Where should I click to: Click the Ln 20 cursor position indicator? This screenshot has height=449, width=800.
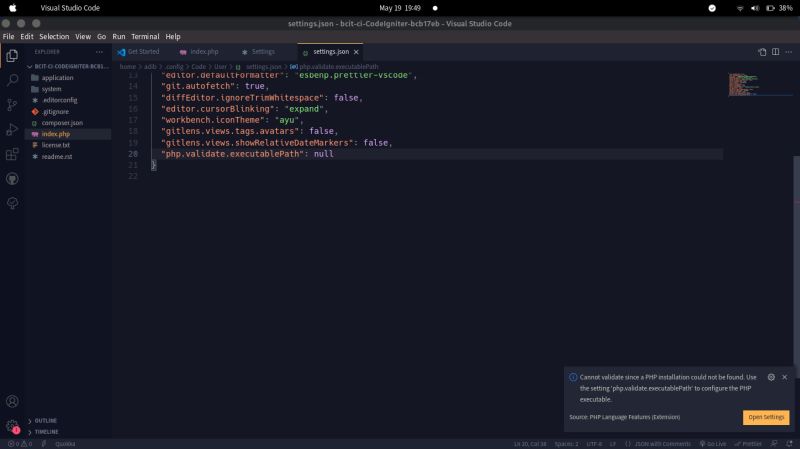(x=530, y=444)
